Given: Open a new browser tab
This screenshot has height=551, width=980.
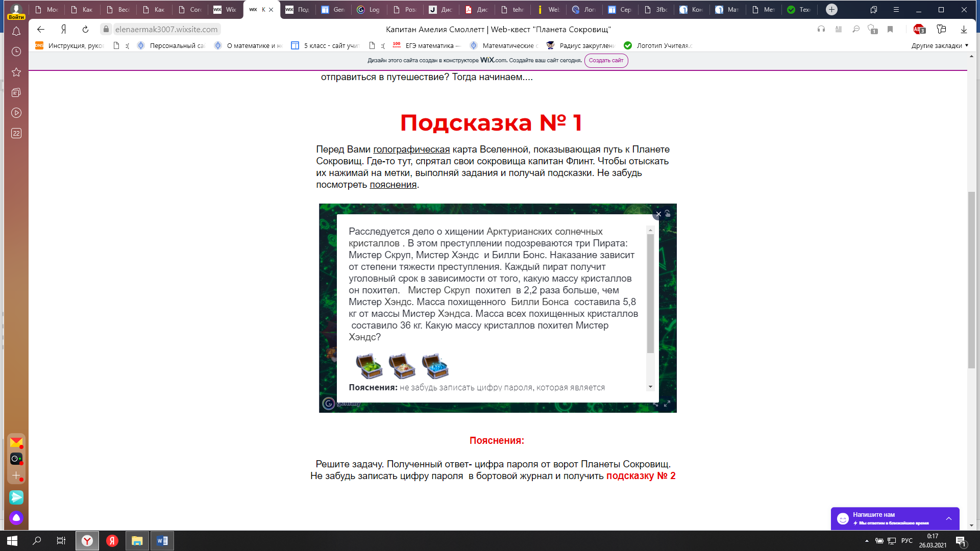Looking at the screenshot, I should (831, 10).
